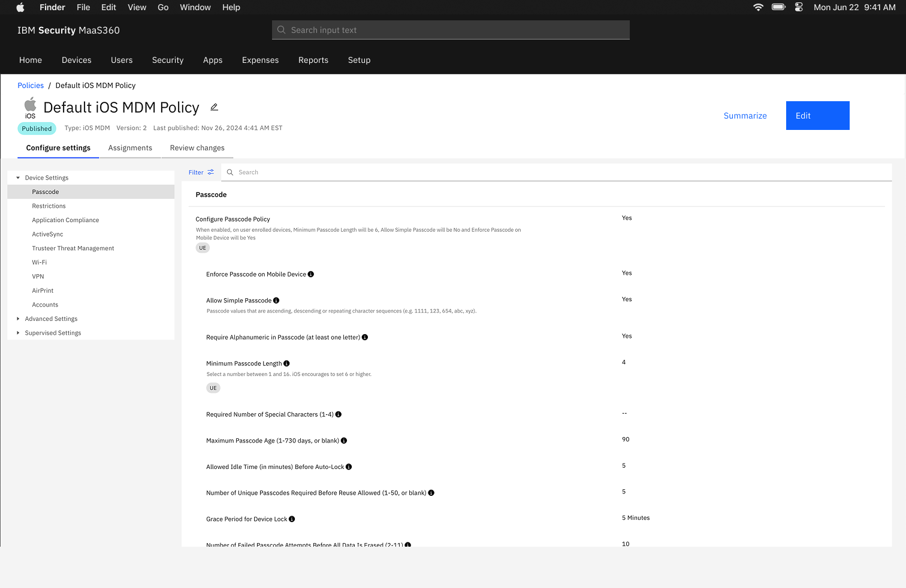Image resolution: width=906 pixels, height=588 pixels.
Task: Collapse the Device Settings tree section
Action: (18, 178)
